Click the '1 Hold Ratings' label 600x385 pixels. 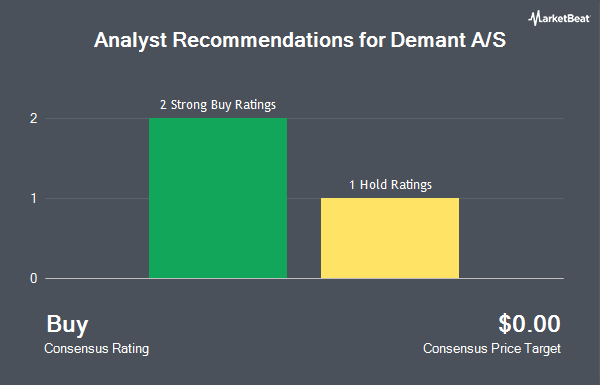pos(390,185)
